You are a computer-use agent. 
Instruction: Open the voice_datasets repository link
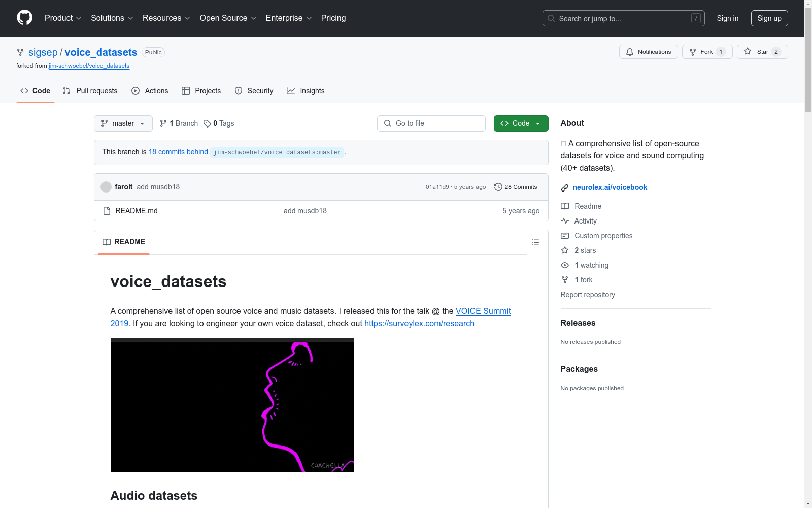tap(101, 52)
